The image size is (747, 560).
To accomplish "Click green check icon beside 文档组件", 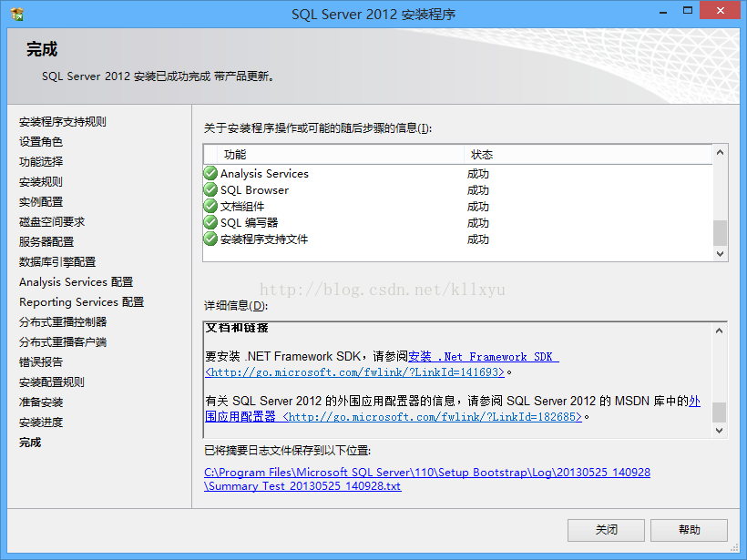I will [210, 206].
